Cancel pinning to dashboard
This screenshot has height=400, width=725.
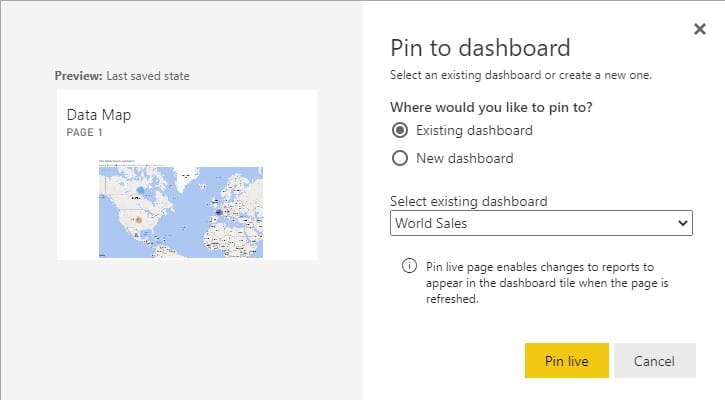click(654, 361)
